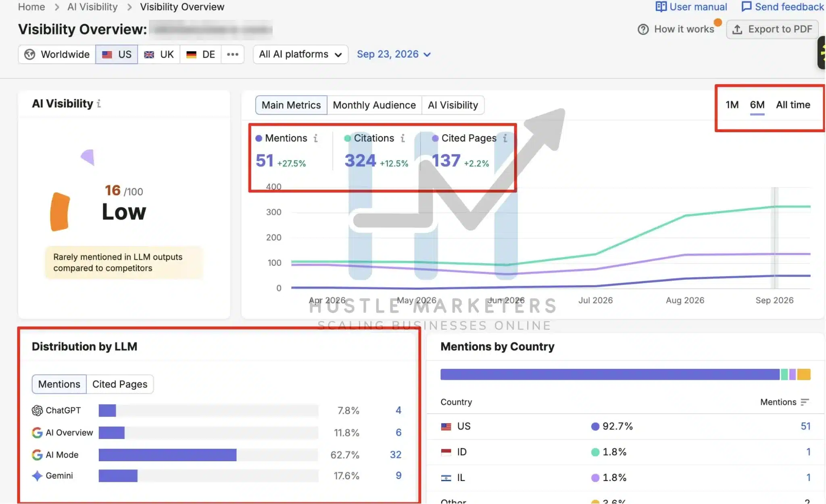
Task: Click the US flag icon in region selector
Action: point(107,54)
